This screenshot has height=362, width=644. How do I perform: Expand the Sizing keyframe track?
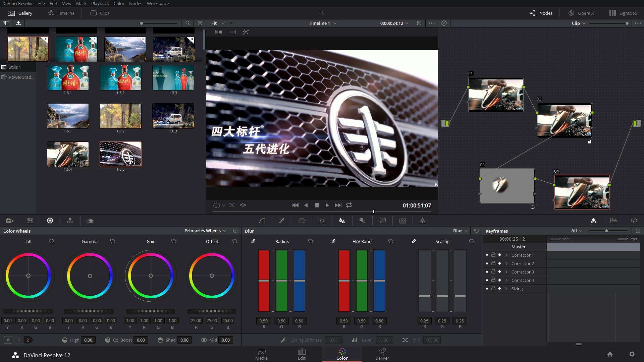(x=506, y=289)
